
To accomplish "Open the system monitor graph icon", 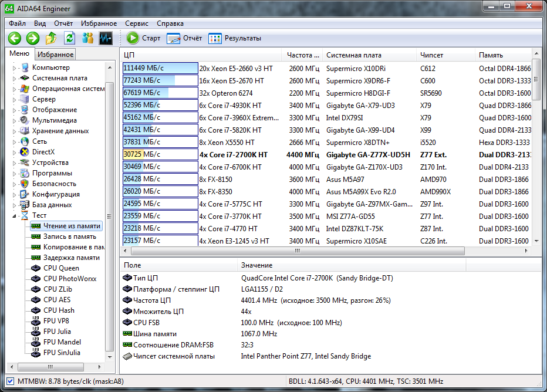I will pyautogui.click(x=106, y=38).
